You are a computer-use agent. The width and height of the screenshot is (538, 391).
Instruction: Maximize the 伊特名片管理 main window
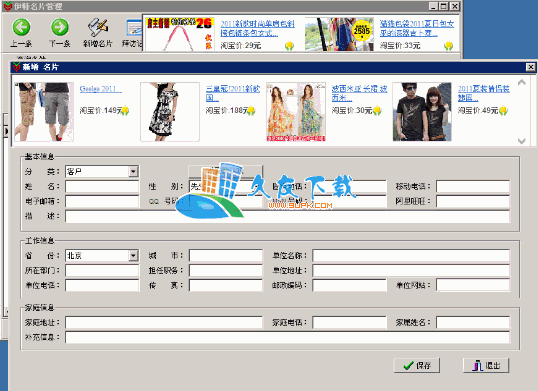(x=444, y=6)
